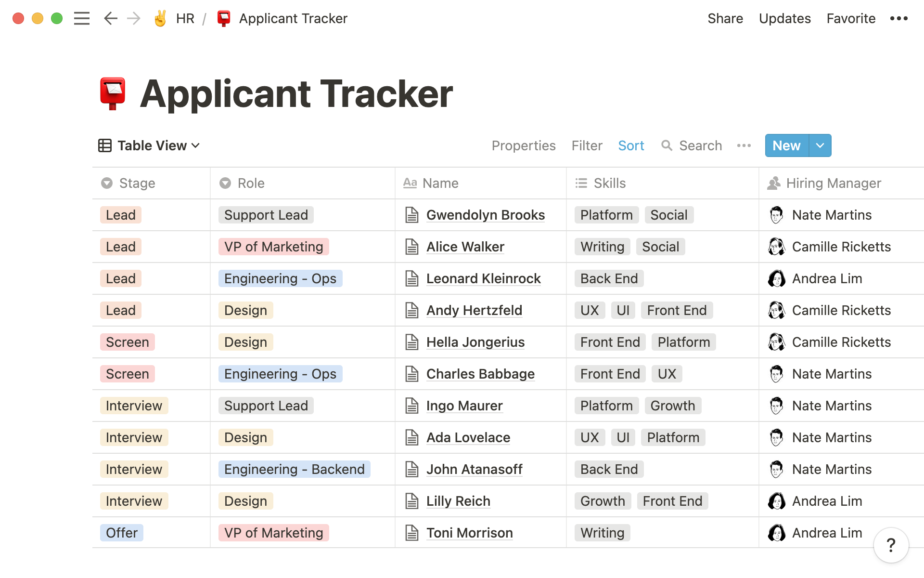Click the Share button in toolbar
This screenshot has height=578, width=924.
pos(725,19)
